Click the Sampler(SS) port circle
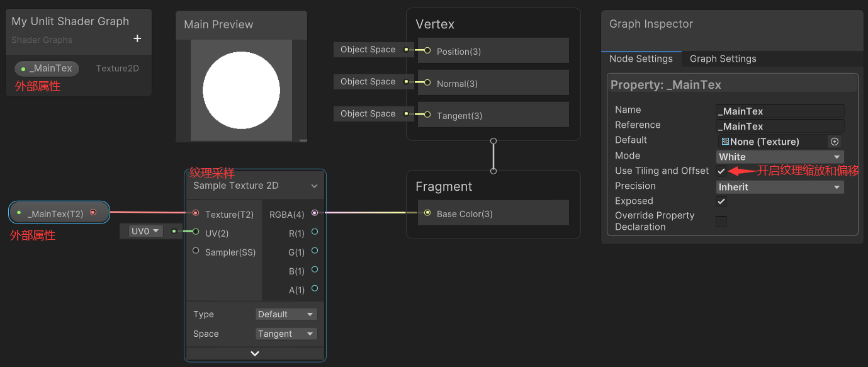The height and width of the screenshot is (367, 868). click(196, 252)
